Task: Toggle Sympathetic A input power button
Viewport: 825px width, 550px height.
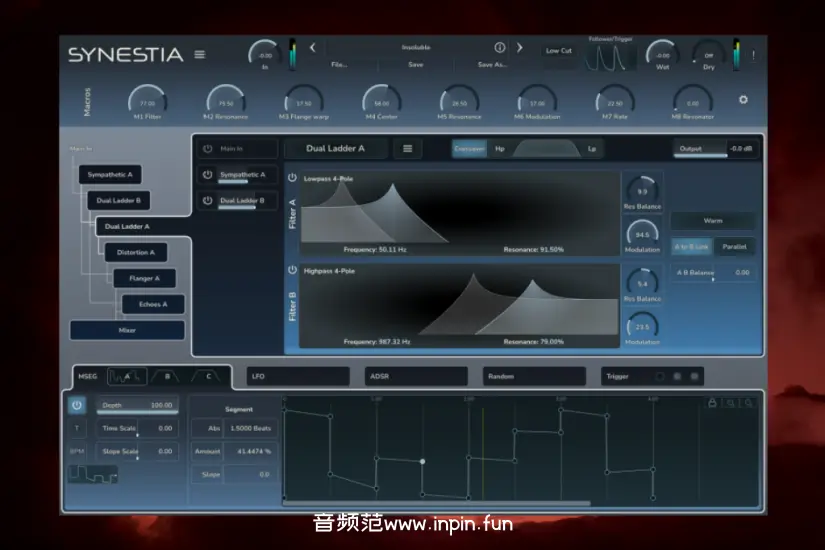Action: [208, 175]
